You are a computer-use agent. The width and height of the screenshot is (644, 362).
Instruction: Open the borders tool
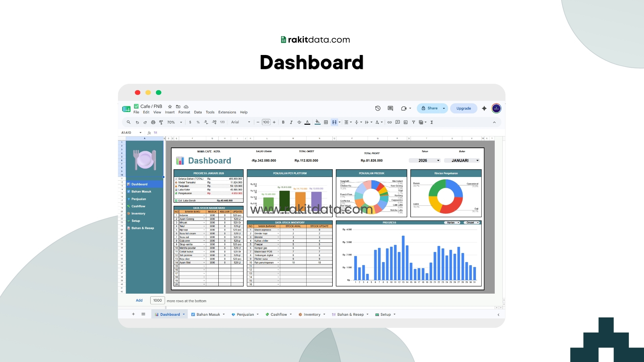(x=326, y=122)
